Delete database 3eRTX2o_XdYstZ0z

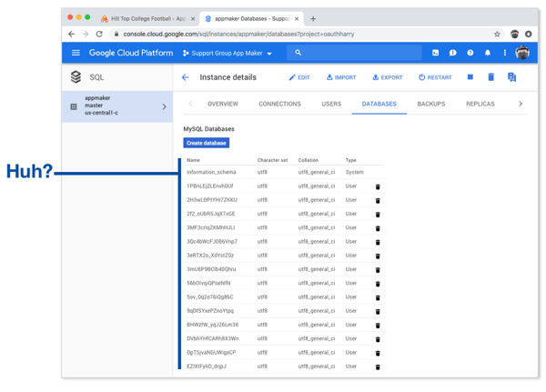(378, 256)
